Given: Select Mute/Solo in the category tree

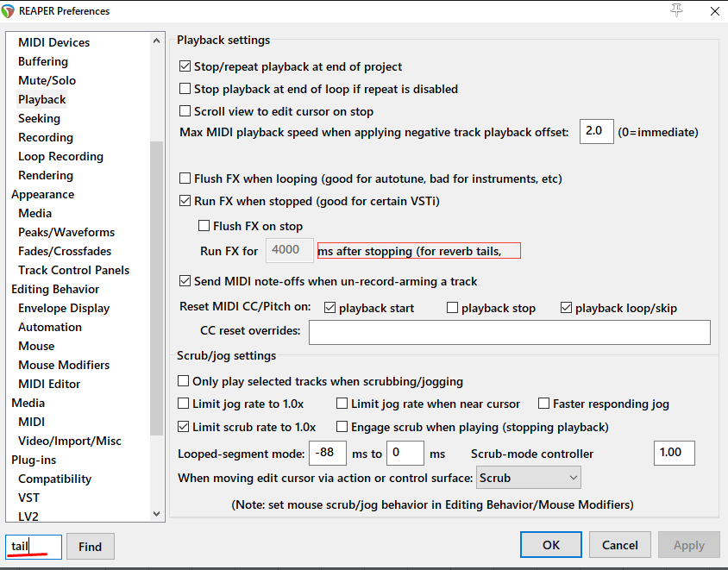Looking at the screenshot, I should point(47,80).
